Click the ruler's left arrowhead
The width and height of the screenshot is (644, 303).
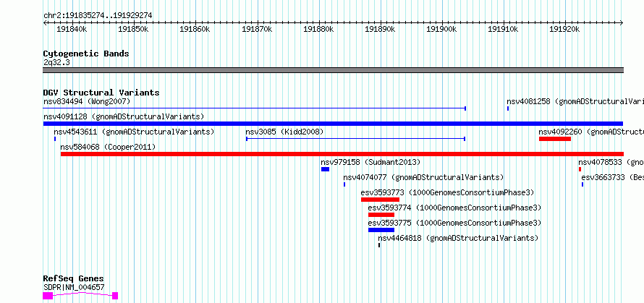coord(45,23)
